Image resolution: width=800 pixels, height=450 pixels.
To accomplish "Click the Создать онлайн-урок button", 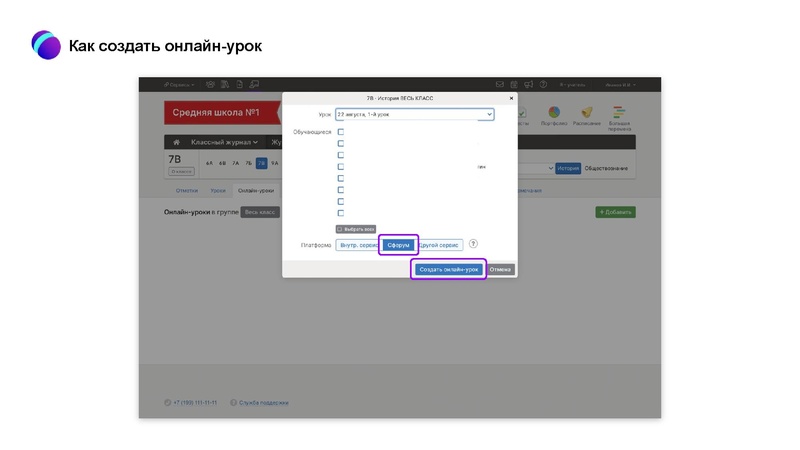I will (449, 269).
